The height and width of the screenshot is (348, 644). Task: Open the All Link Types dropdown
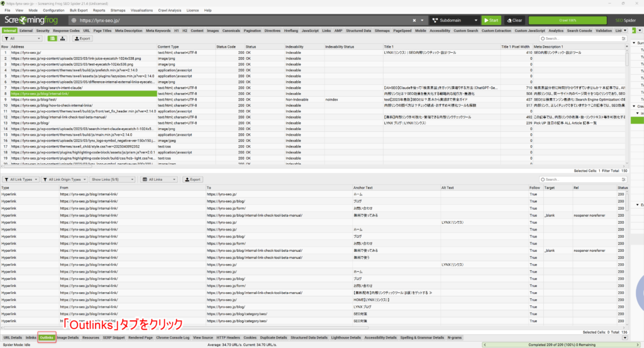21,180
